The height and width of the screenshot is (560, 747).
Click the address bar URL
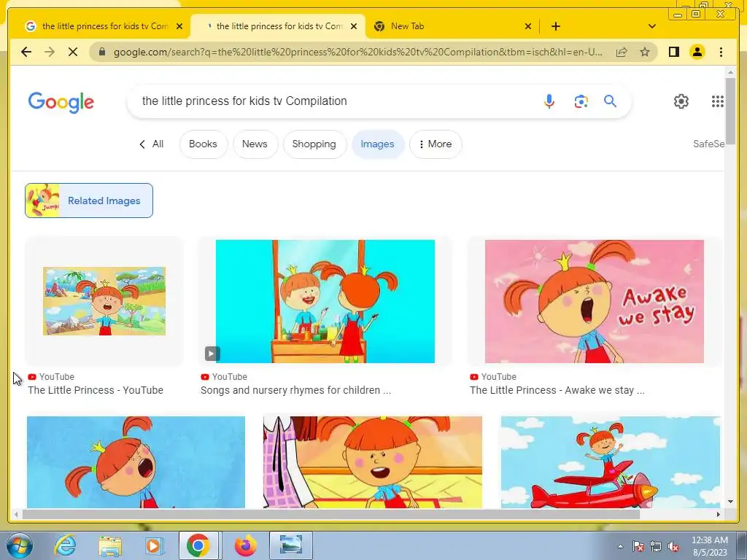tap(357, 52)
